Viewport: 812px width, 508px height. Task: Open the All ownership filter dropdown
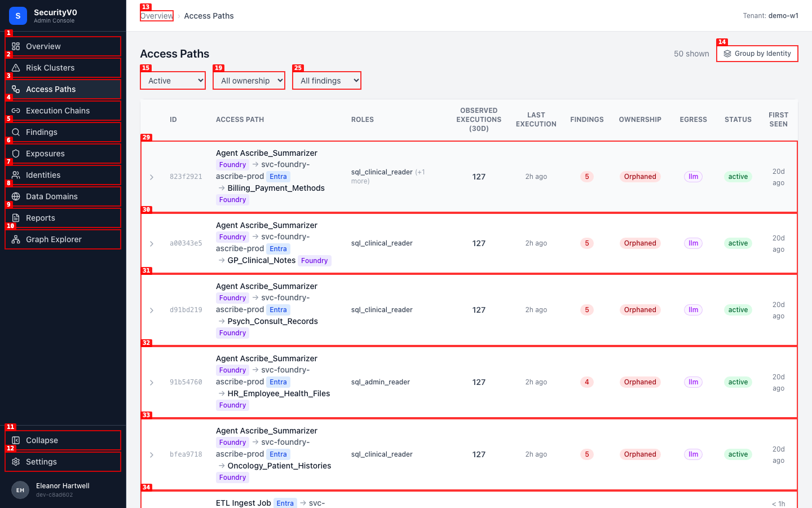coord(249,81)
